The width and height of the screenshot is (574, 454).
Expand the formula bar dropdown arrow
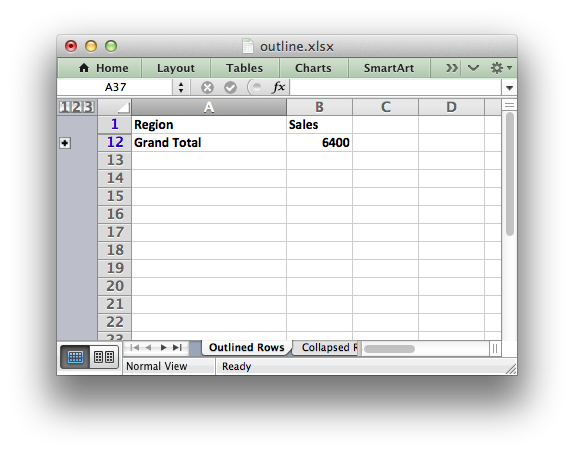coord(509,88)
